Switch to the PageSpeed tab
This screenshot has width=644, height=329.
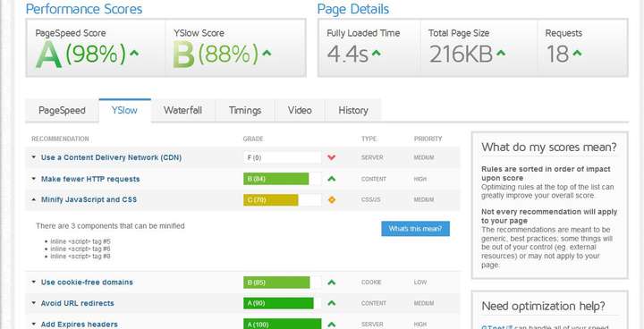click(62, 111)
